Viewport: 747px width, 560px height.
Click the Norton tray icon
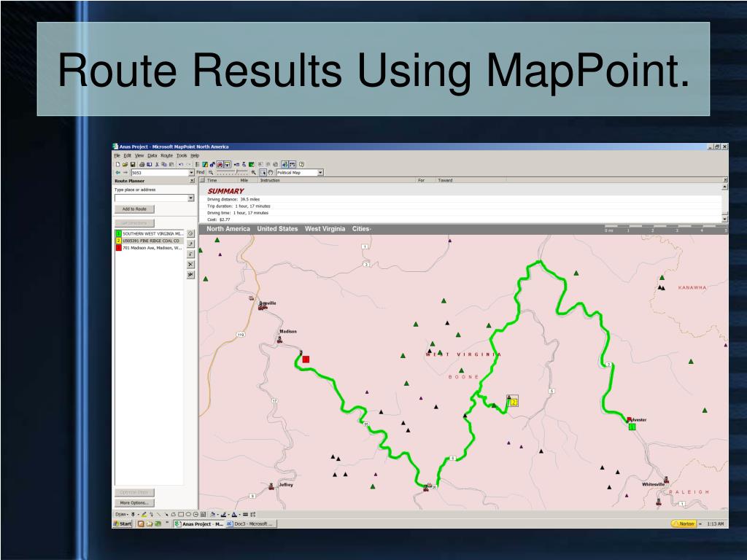[x=683, y=524]
